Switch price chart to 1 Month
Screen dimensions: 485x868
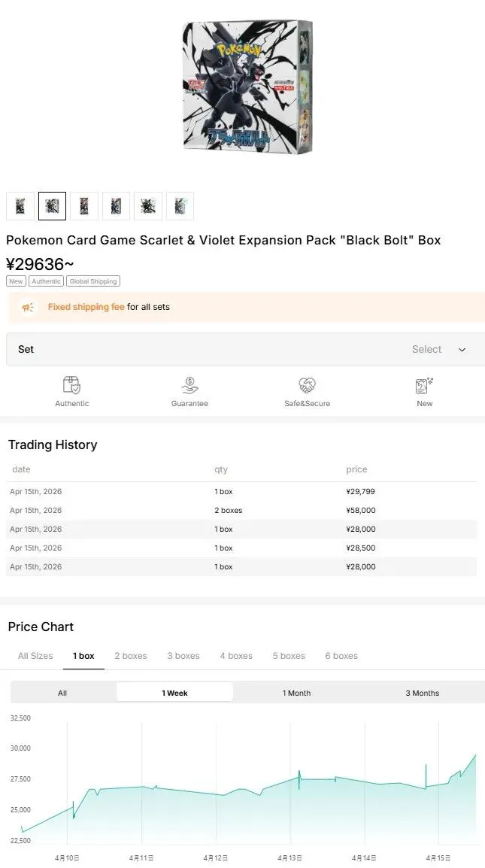coord(296,693)
